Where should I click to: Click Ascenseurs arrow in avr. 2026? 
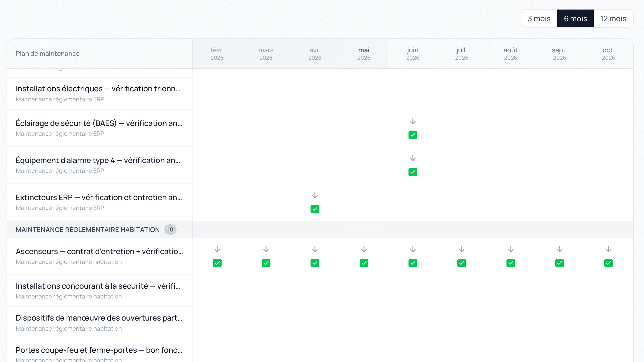pyautogui.click(x=315, y=249)
